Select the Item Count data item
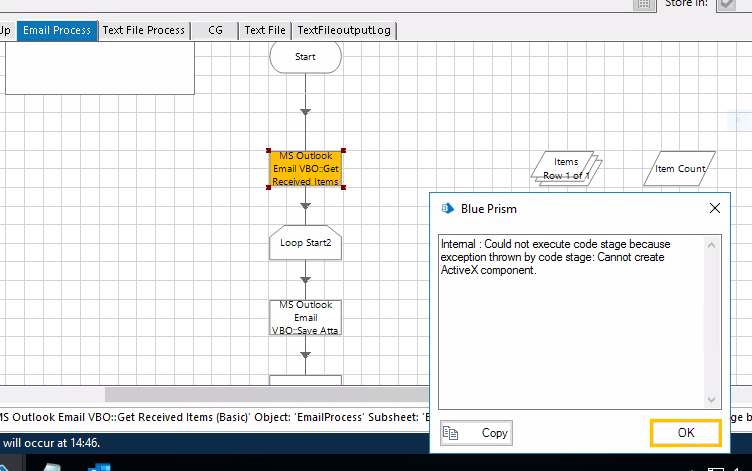This screenshot has height=471, width=752. [680, 168]
